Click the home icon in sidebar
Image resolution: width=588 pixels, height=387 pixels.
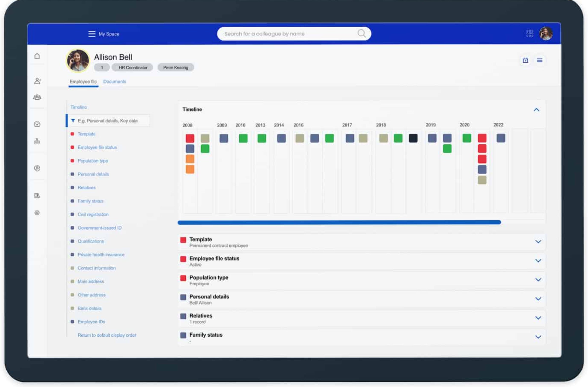[x=37, y=56]
